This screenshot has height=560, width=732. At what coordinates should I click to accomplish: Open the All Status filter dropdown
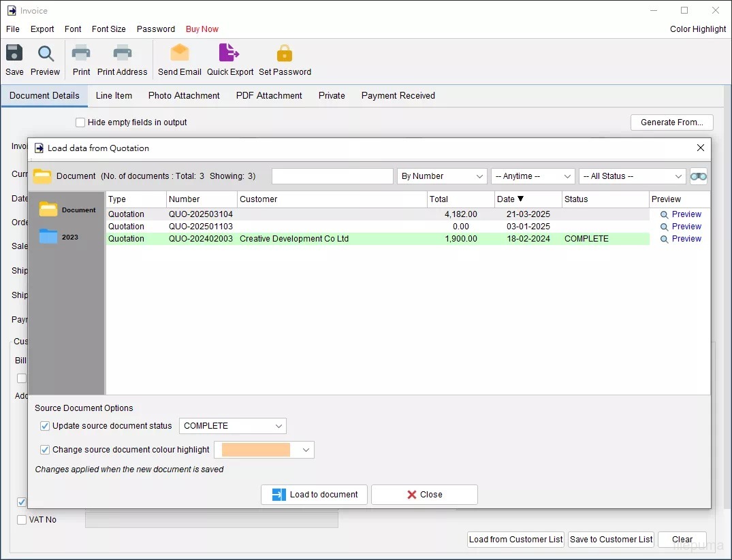point(632,176)
